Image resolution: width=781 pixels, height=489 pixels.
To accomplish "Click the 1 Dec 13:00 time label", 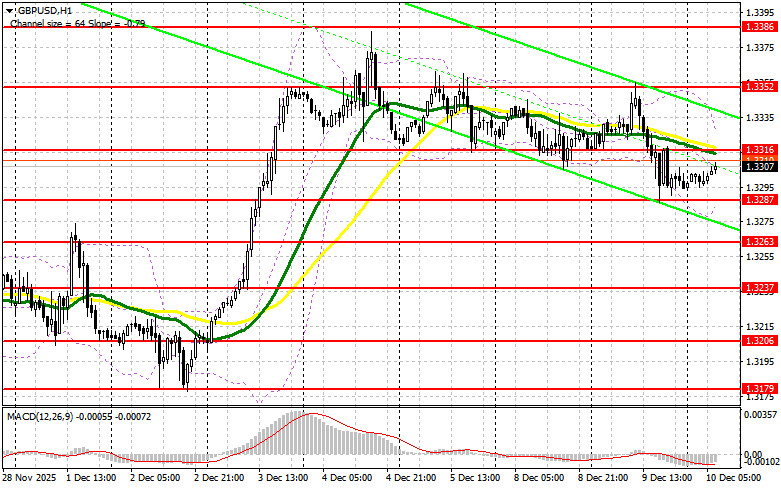I will [x=92, y=478].
